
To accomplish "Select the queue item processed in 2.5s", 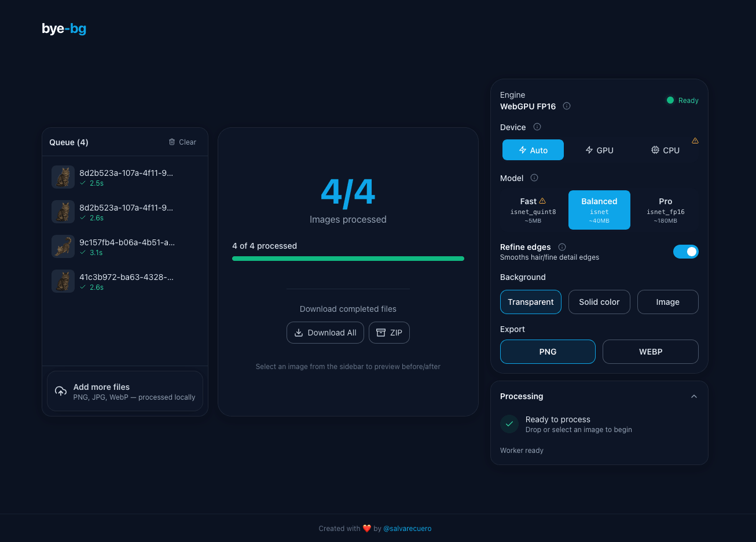I will tap(125, 177).
